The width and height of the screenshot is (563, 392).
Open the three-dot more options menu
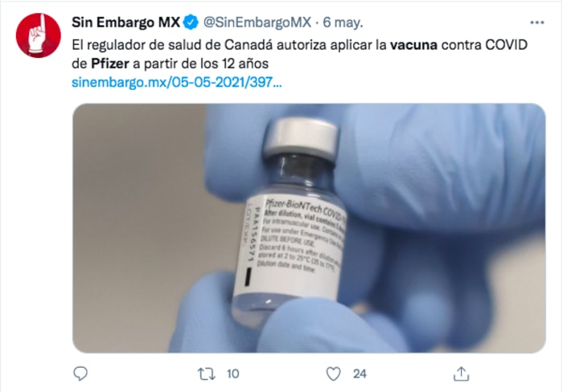click(x=536, y=22)
